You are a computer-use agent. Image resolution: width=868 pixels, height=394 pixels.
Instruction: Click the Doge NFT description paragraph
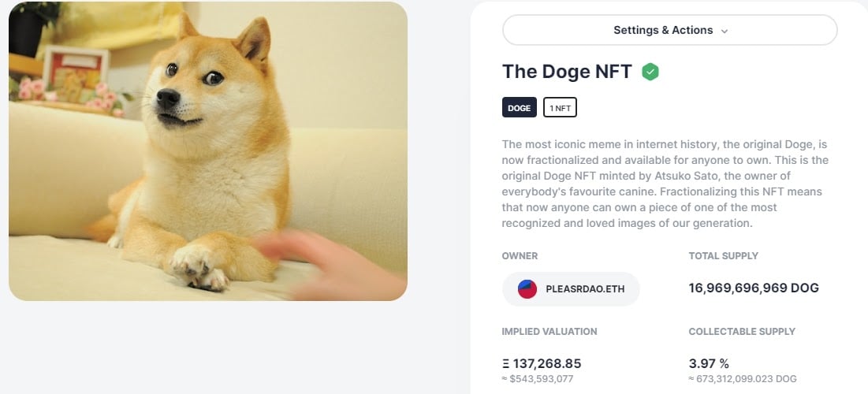click(664, 184)
